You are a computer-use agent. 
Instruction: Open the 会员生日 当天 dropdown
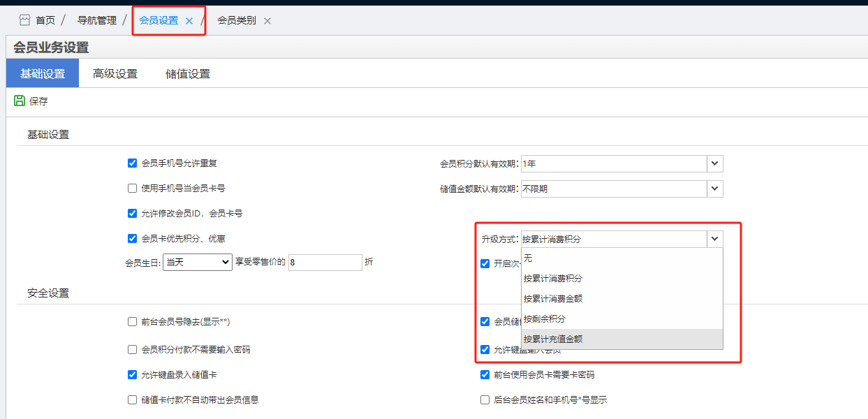198,262
